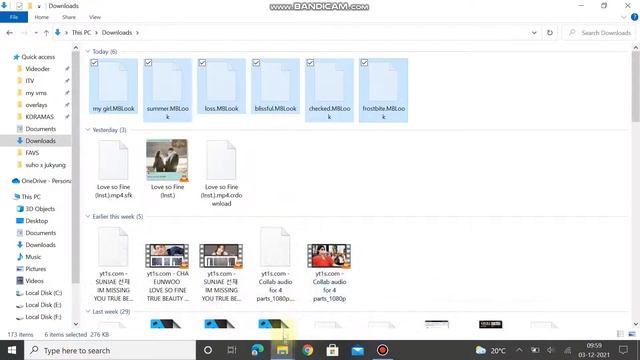Collapse the Last week group

(x=88, y=311)
